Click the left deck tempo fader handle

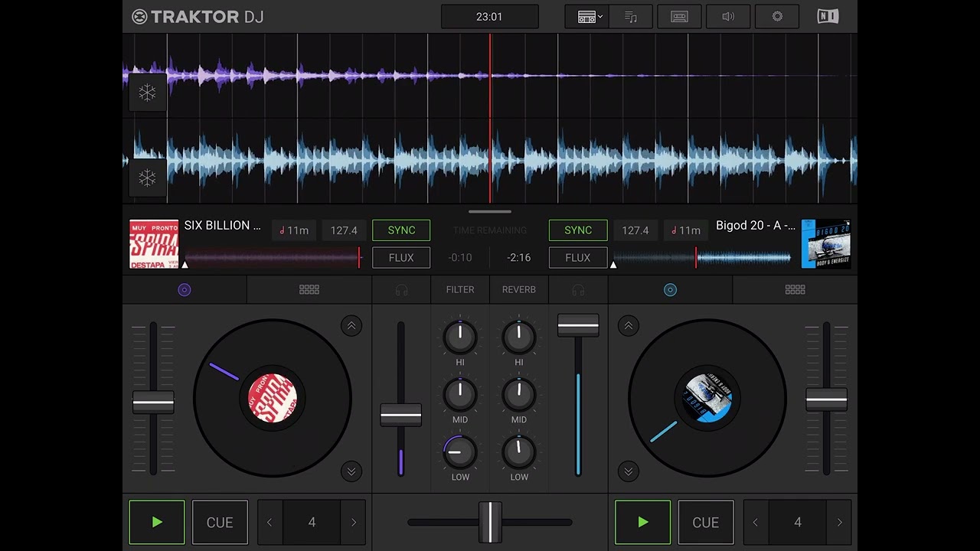[153, 402]
